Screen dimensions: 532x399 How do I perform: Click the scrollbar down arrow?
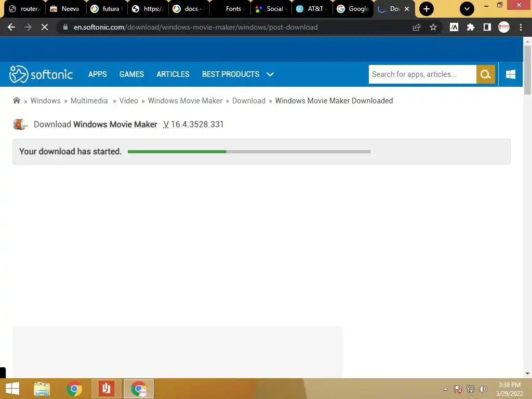click(527, 374)
